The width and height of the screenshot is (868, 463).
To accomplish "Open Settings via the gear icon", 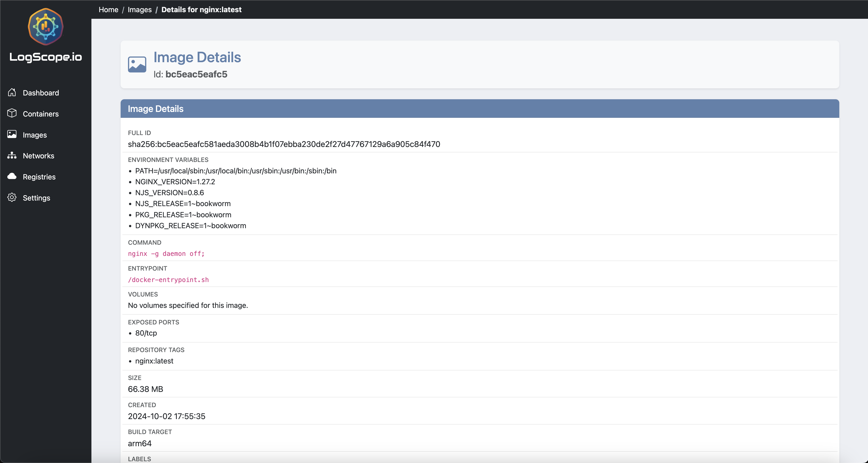I will pos(12,198).
